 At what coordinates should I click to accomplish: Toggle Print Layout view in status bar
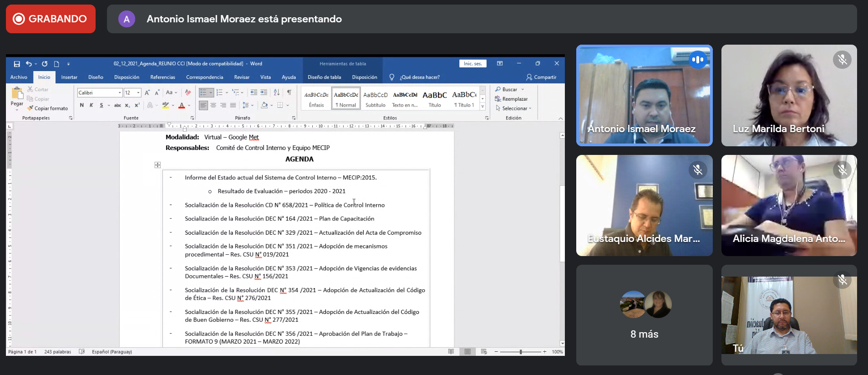[467, 351]
